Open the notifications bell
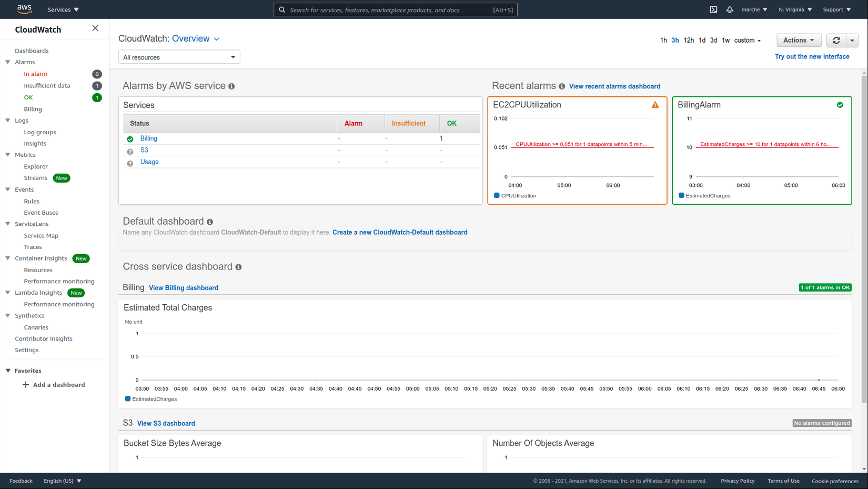The image size is (868, 489). 730,9
